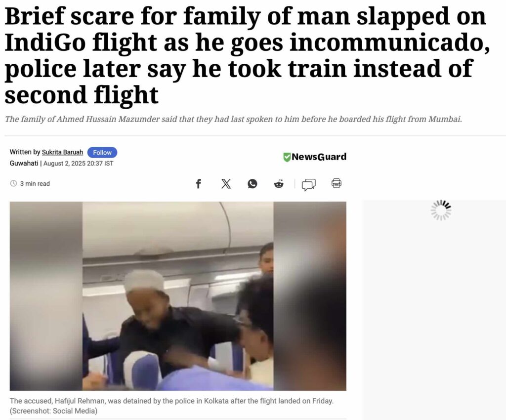The width and height of the screenshot is (506, 420).
Task: Click the NewsGuard green shield icon
Action: [x=287, y=157]
